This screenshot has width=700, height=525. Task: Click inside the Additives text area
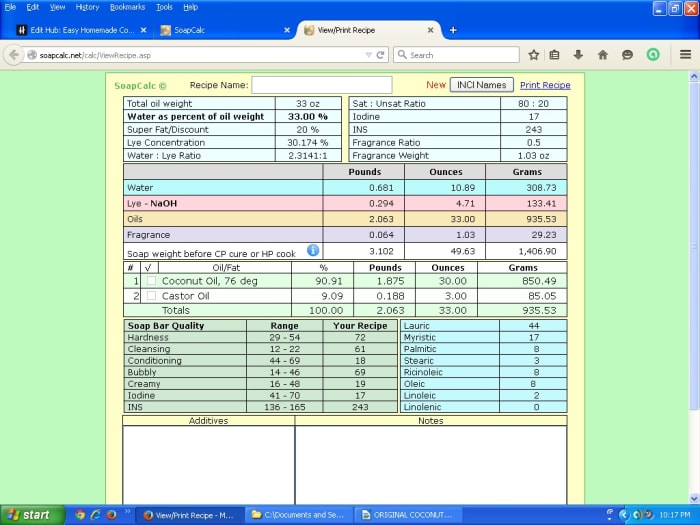[x=208, y=465]
